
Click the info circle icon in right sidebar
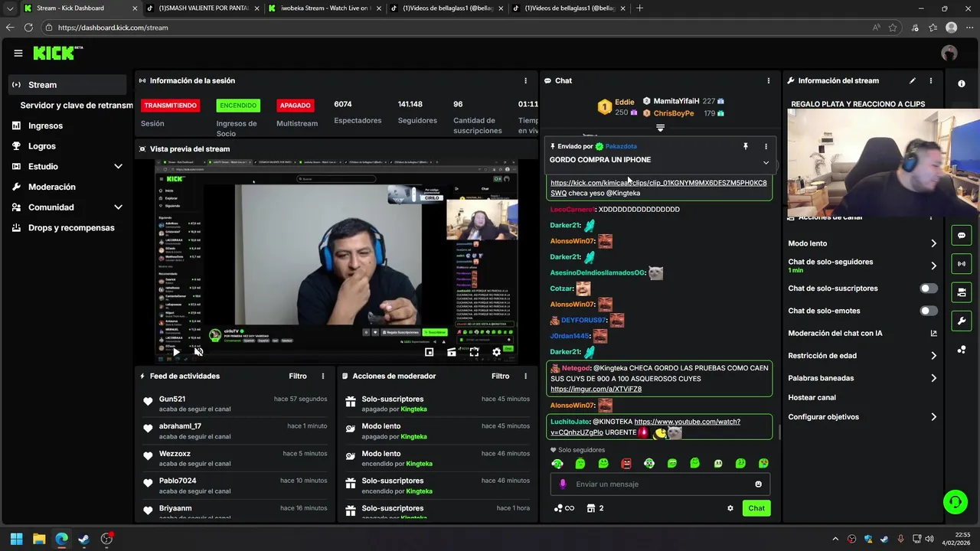[962, 83]
